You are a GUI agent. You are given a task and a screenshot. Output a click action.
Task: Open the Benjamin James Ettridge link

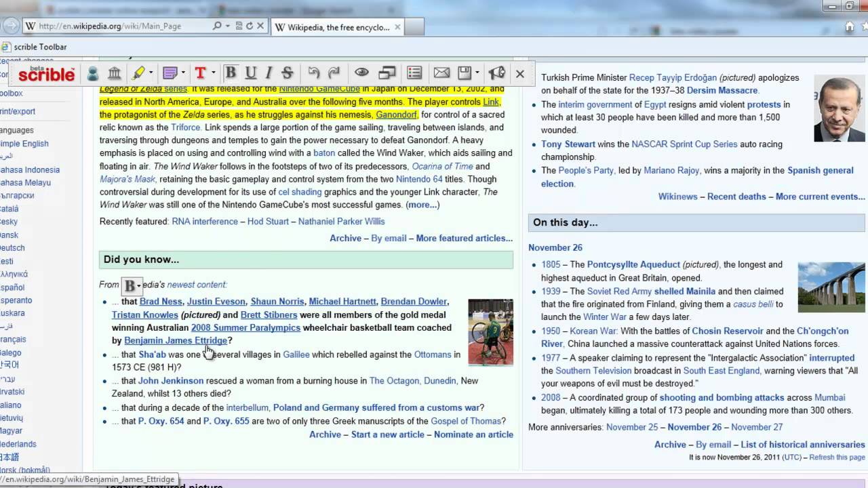tap(176, 340)
